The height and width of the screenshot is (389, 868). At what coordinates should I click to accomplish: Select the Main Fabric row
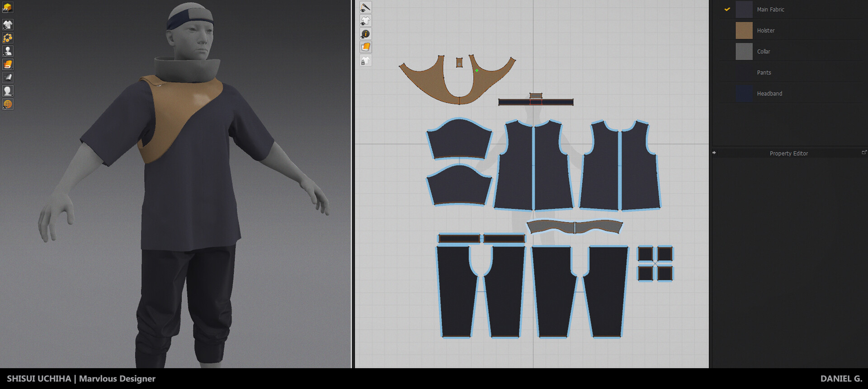click(791, 9)
